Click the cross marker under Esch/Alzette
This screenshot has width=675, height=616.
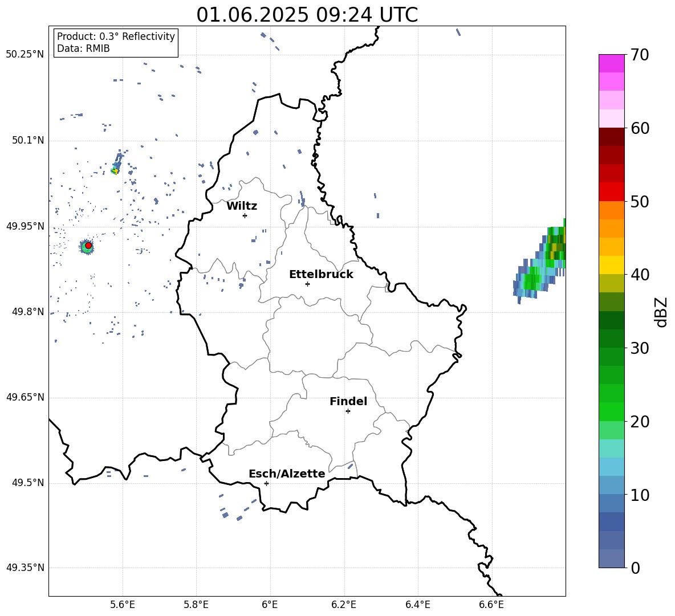266,483
